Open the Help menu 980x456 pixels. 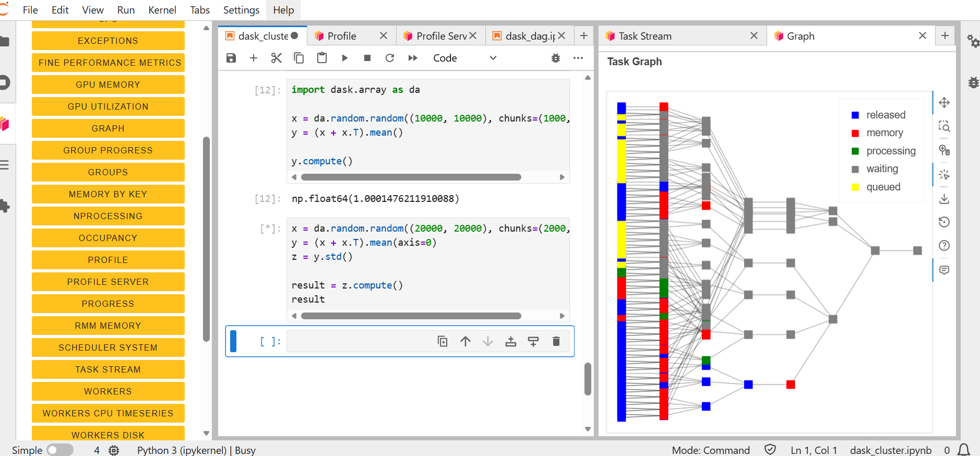(283, 10)
